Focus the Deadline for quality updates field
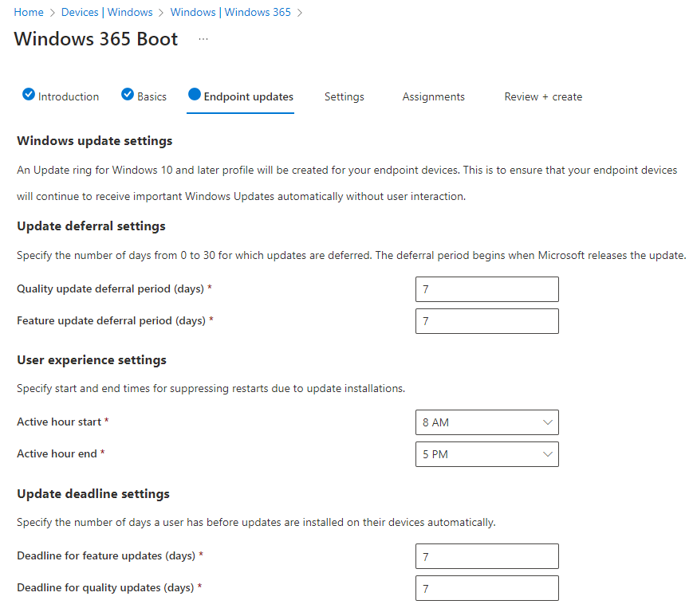This screenshot has width=693, height=616. click(x=486, y=588)
